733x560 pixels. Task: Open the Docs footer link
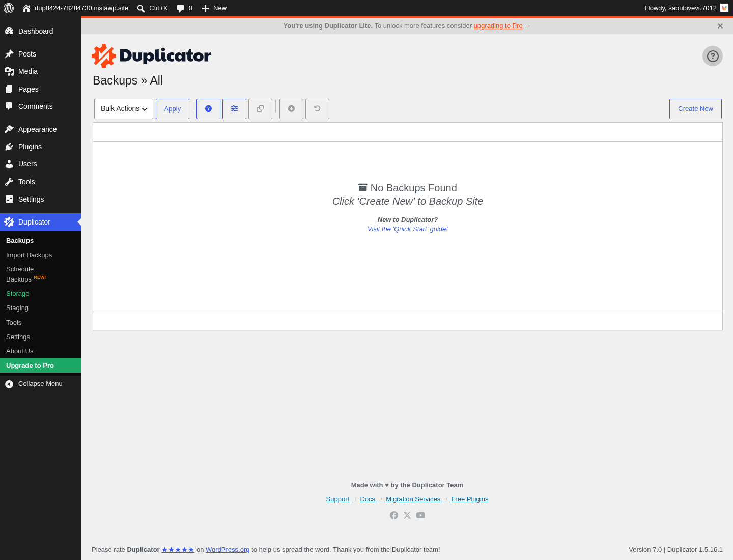pyautogui.click(x=369, y=499)
